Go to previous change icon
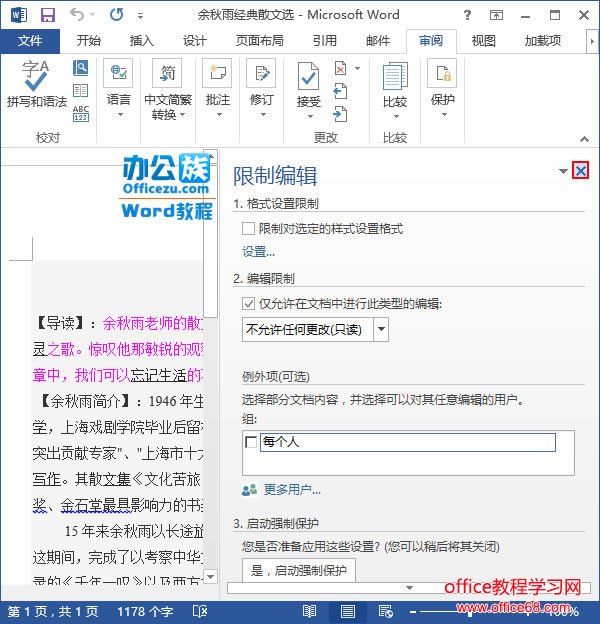Screen dimensions: 600x624 click(340, 91)
